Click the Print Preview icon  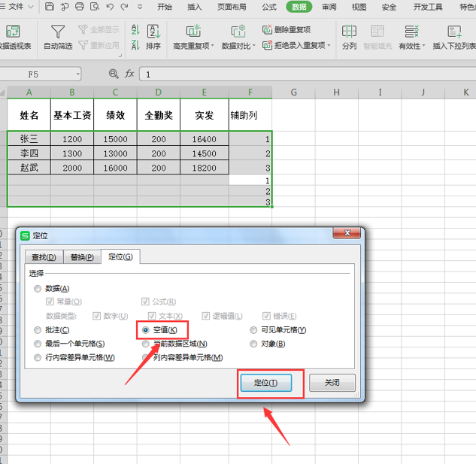[x=95, y=6]
